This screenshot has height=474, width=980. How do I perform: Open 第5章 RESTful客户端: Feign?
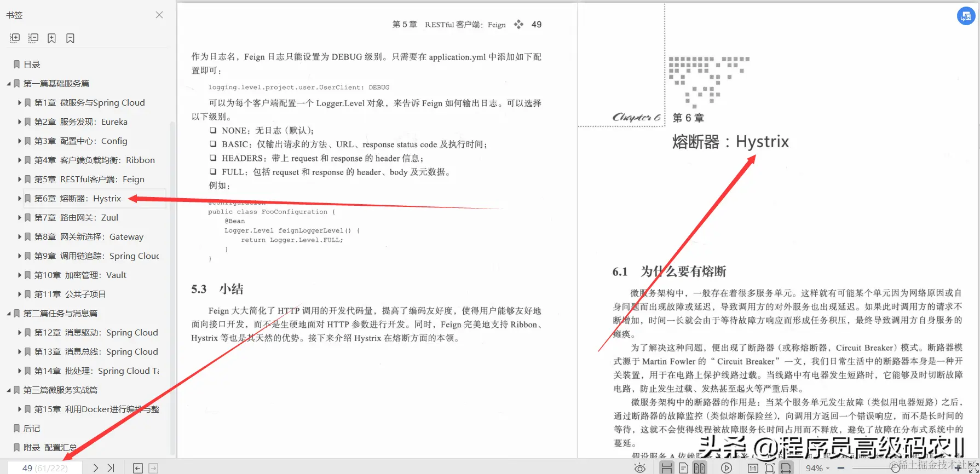(x=89, y=180)
